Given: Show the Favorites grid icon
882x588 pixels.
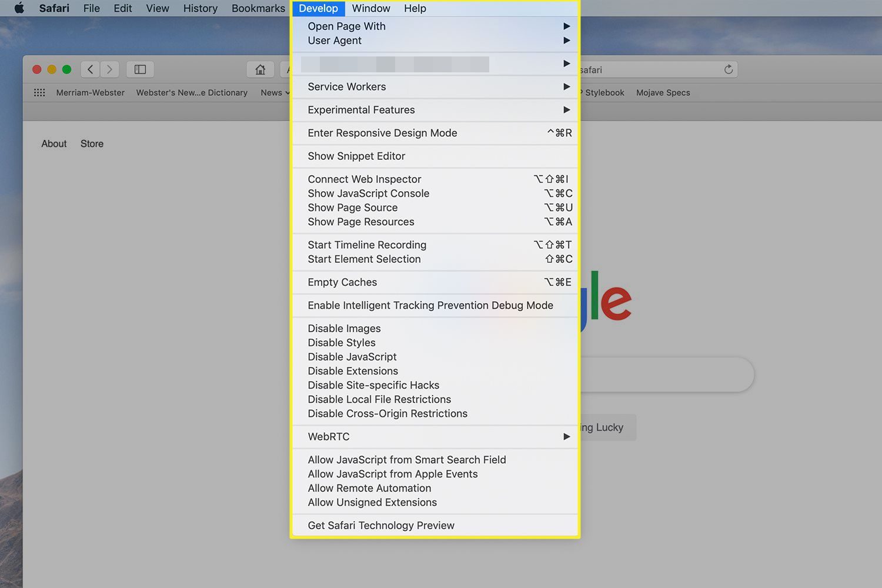Looking at the screenshot, I should pyautogui.click(x=39, y=92).
